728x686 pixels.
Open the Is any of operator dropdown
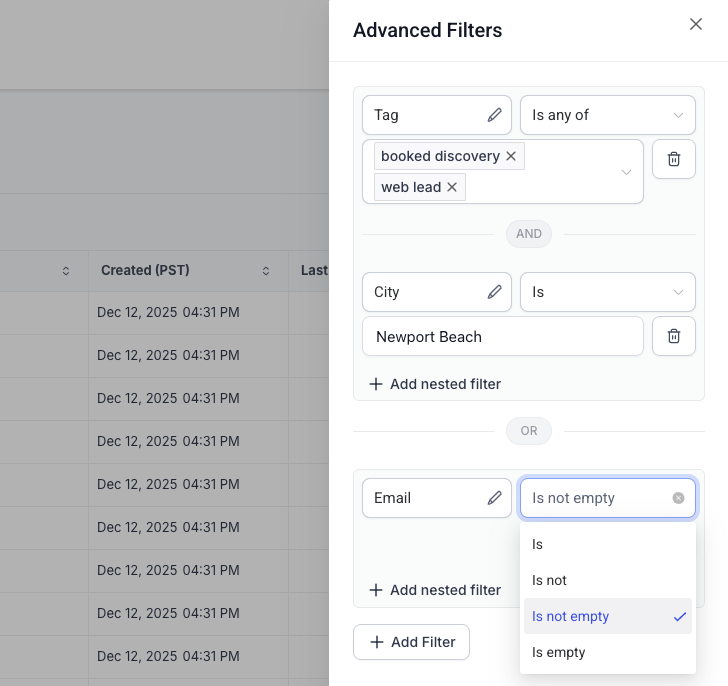coord(607,115)
